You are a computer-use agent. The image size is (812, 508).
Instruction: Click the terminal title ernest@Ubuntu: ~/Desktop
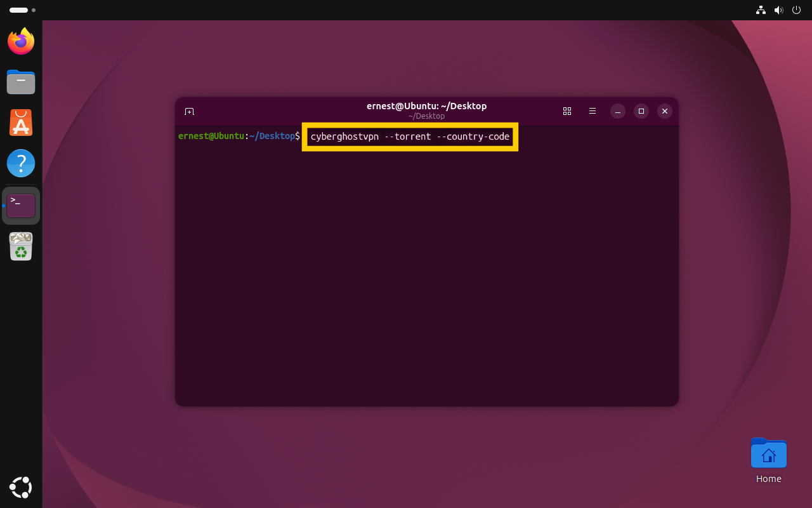tap(426, 106)
